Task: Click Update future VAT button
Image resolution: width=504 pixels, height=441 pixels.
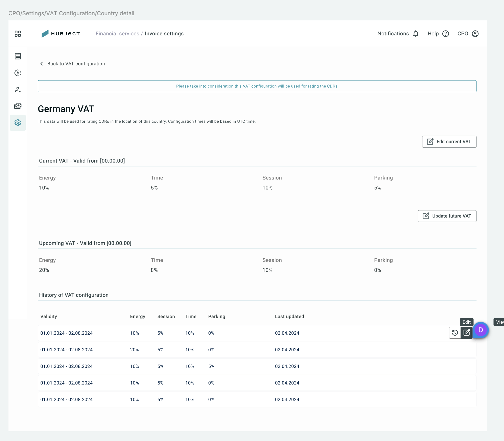Action: [447, 216]
